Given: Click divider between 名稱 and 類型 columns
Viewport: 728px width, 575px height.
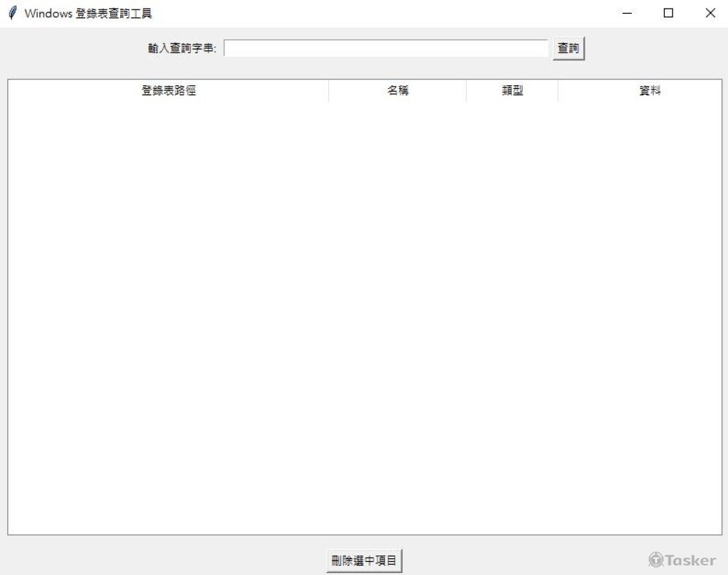Looking at the screenshot, I should point(466,90).
